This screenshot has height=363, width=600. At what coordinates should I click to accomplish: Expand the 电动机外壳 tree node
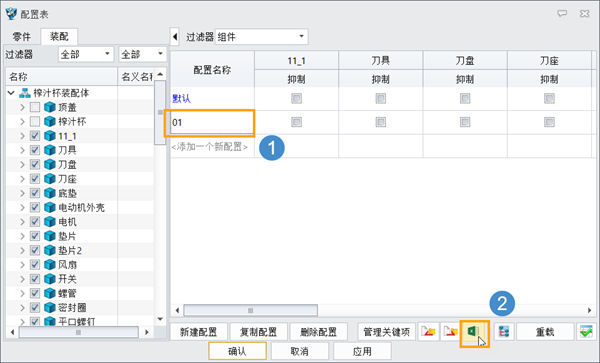(22, 208)
